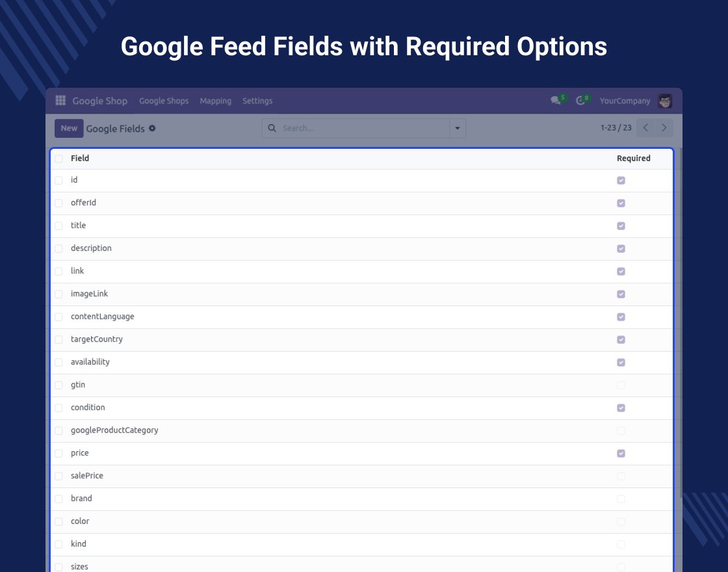Open the YourCompany switcher
728x572 pixels.
(x=625, y=101)
